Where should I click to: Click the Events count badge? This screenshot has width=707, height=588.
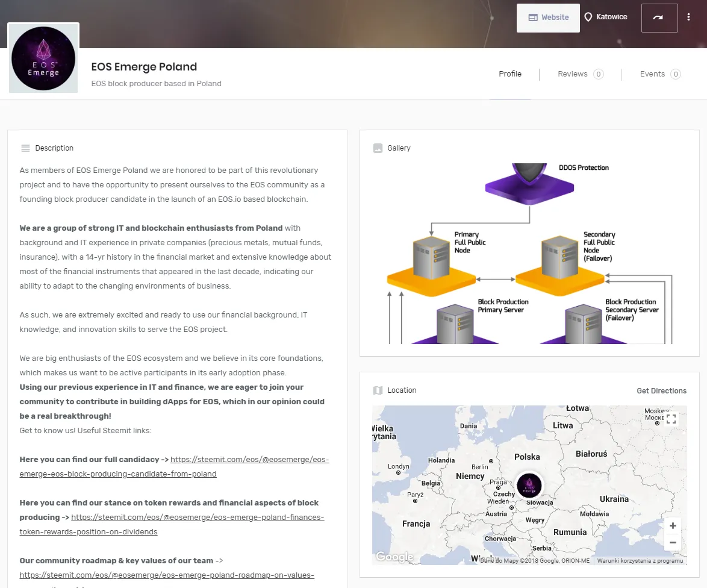coord(675,74)
